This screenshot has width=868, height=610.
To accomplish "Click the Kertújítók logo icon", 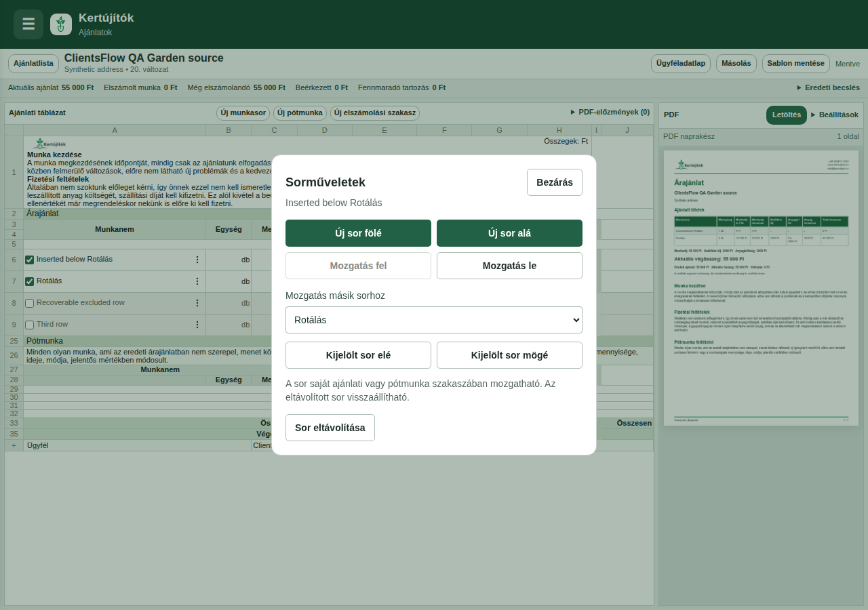I will pos(61,24).
